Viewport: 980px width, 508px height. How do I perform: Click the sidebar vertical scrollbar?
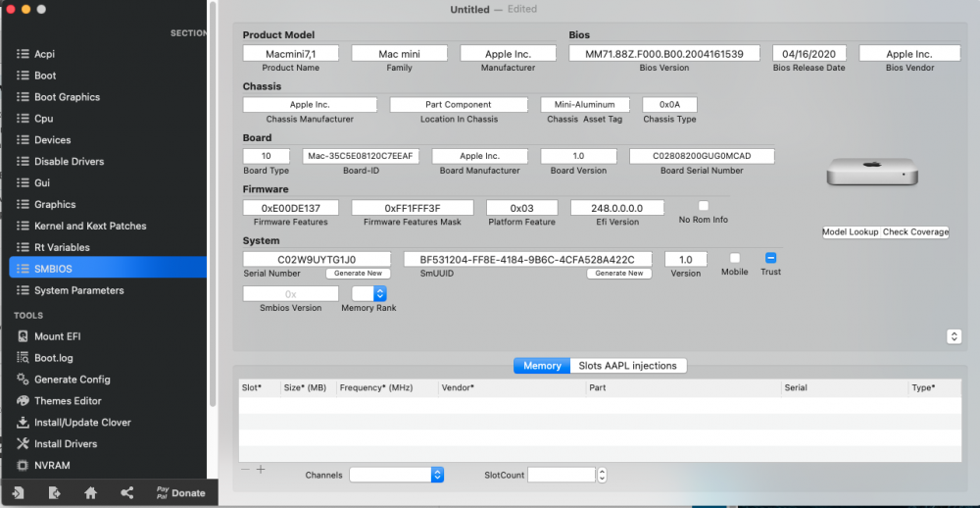pos(213,204)
